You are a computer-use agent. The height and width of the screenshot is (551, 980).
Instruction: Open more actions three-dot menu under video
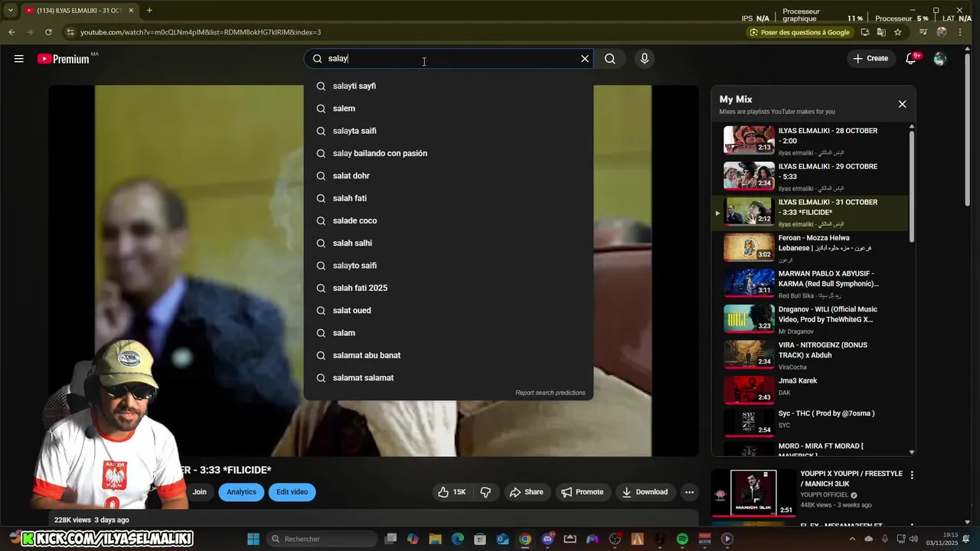(690, 492)
